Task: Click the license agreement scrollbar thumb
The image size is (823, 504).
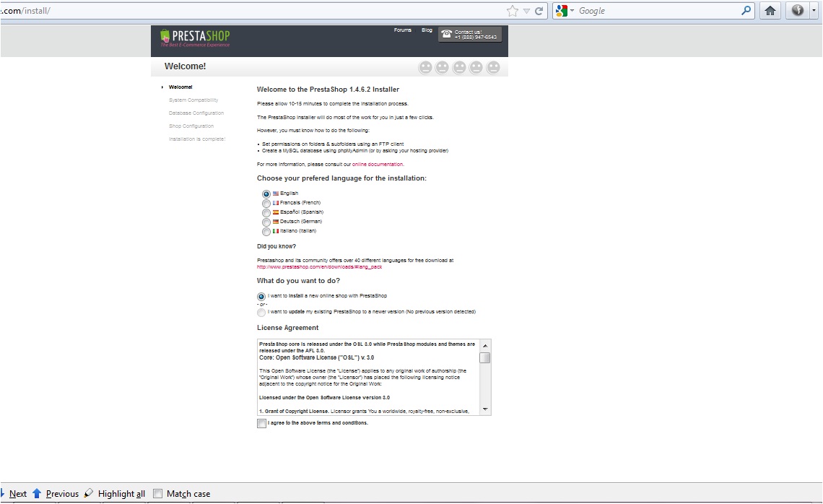Action: [x=485, y=357]
